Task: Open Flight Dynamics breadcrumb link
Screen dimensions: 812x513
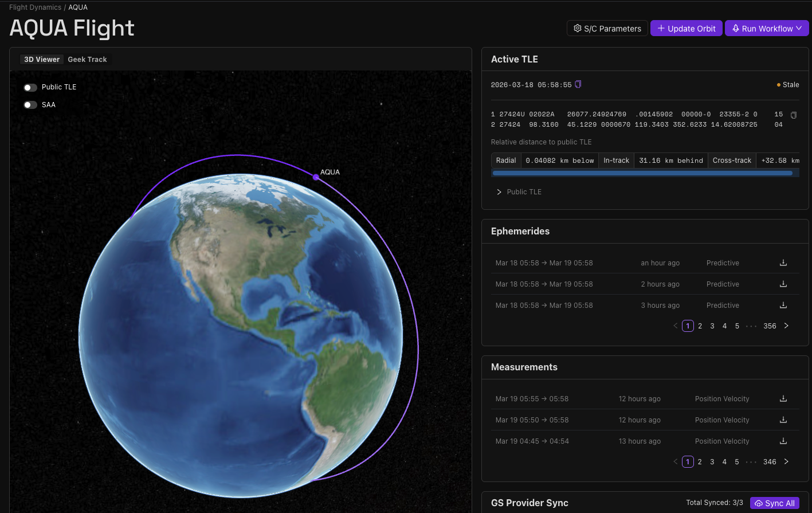Action: coord(35,7)
